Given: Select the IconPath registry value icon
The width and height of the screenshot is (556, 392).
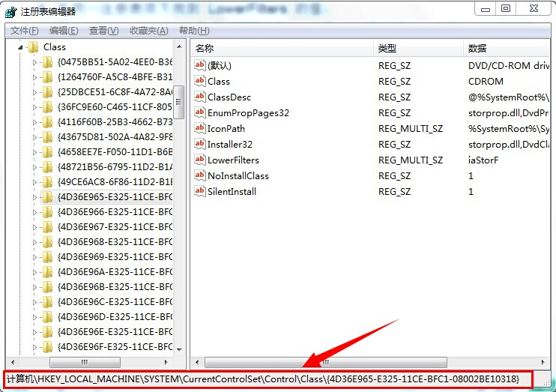Looking at the screenshot, I should tap(199, 128).
